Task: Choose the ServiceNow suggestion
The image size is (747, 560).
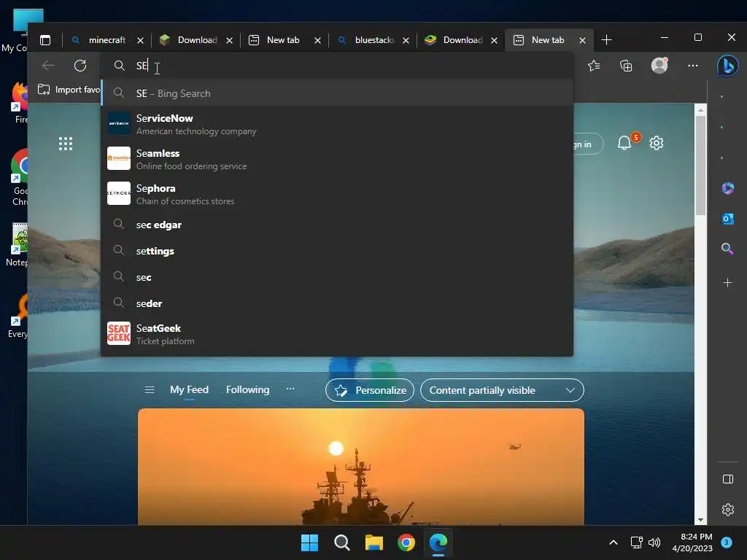Action: tap(337, 124)
